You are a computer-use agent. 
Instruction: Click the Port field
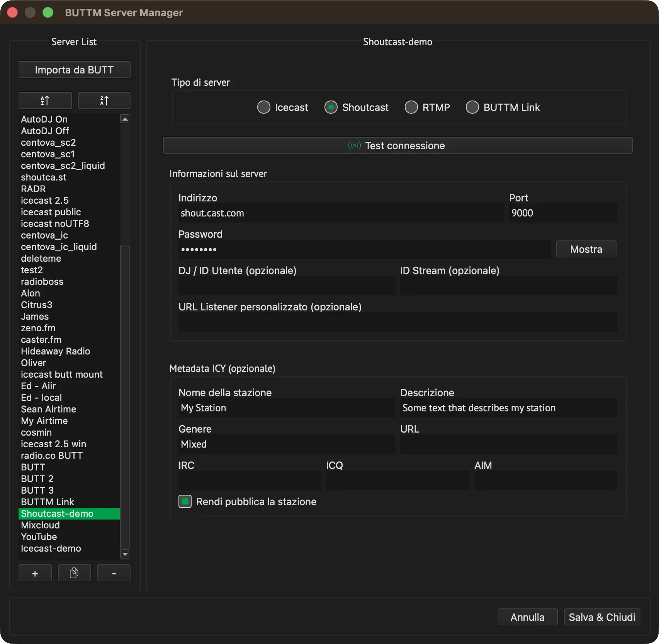563,213
